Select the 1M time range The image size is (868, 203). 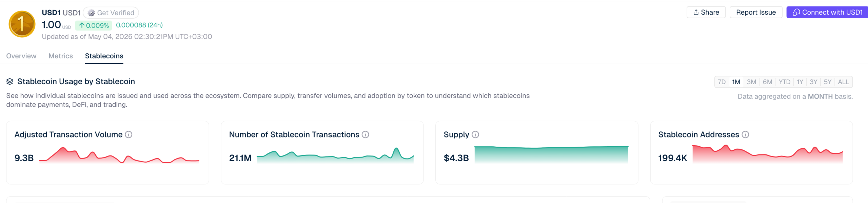pyautogui.click(x=736, y=82)
